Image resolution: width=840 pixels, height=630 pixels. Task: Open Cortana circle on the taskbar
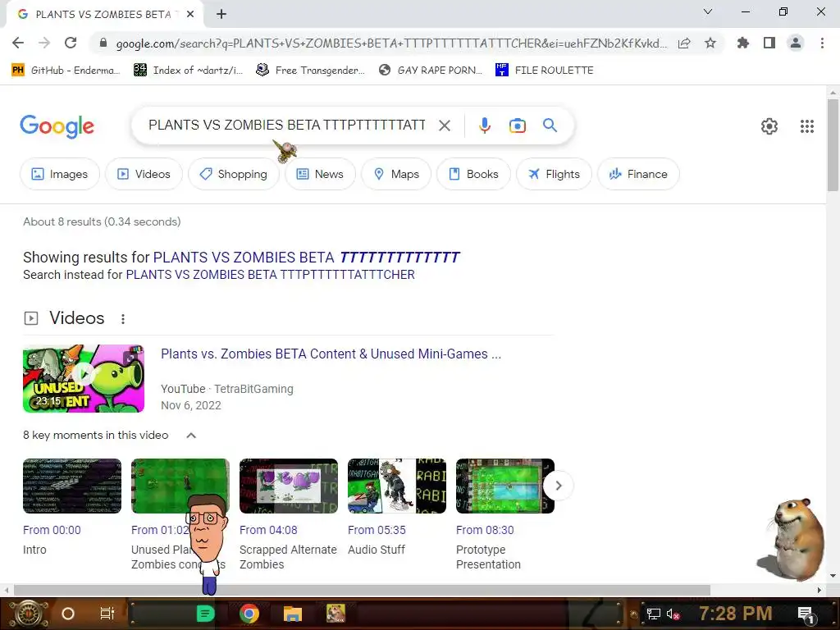(68, 614)
